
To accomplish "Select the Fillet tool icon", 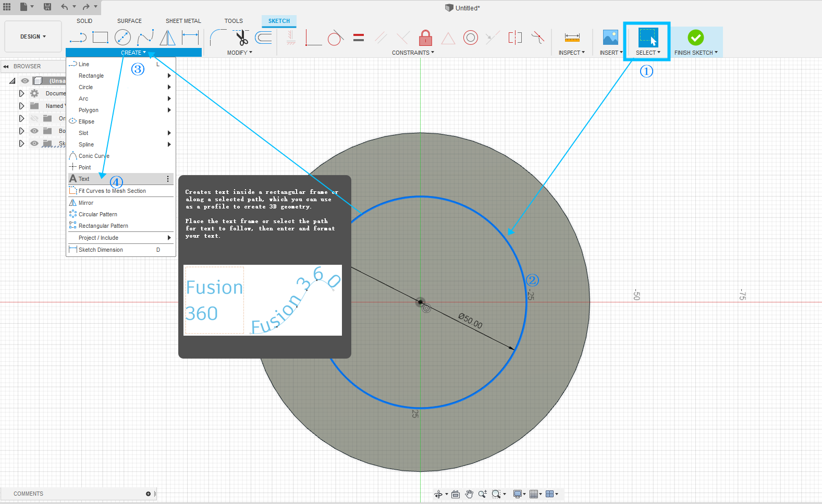I will click(218, 38).
